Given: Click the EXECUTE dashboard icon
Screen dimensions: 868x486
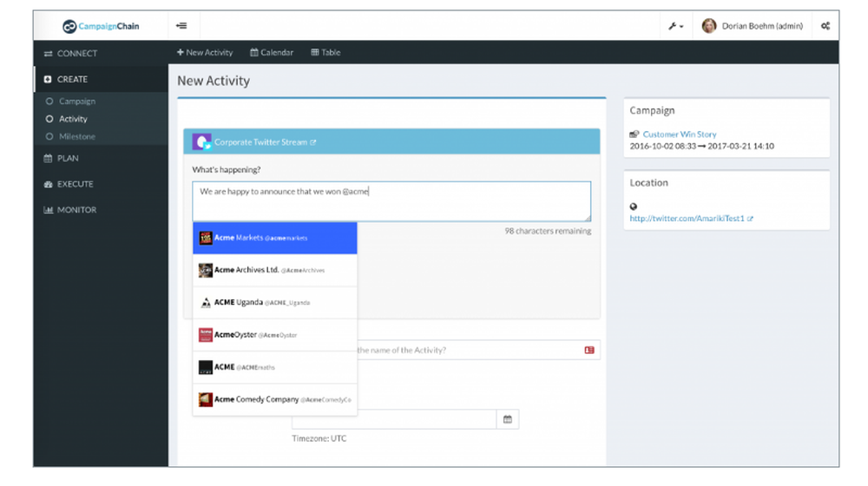Looking at the screenshot, I should tap(48, 184).
